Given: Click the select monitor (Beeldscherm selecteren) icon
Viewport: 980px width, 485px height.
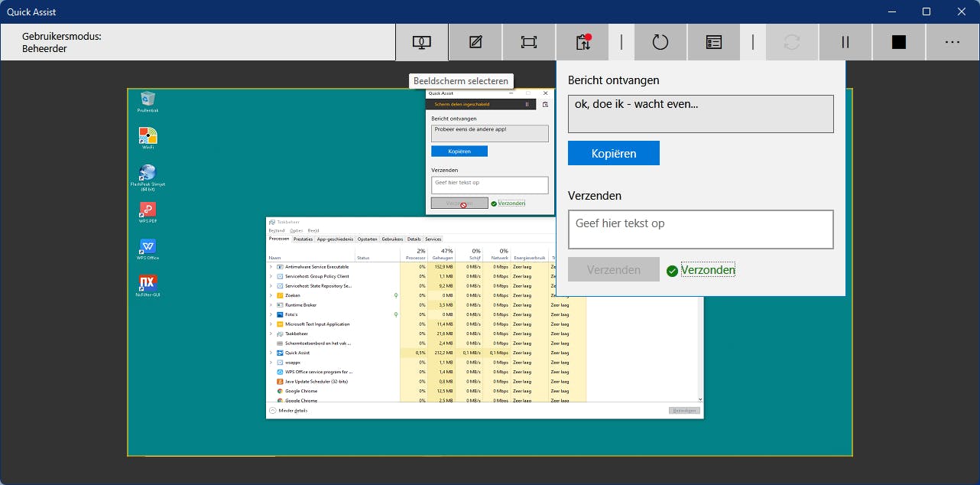Looking at the screenshot, I should click(x=421, y=42).
